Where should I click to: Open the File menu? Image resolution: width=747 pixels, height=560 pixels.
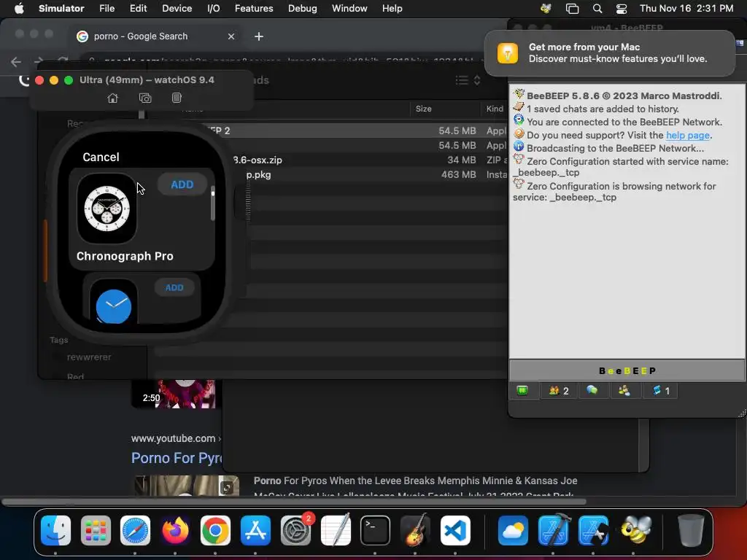(107, 8)
